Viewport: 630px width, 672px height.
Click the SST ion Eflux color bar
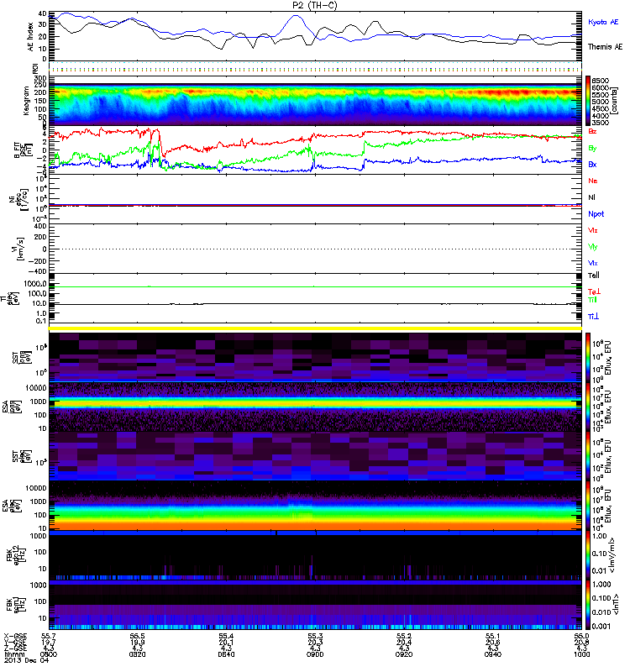click(x=588, y=356)
